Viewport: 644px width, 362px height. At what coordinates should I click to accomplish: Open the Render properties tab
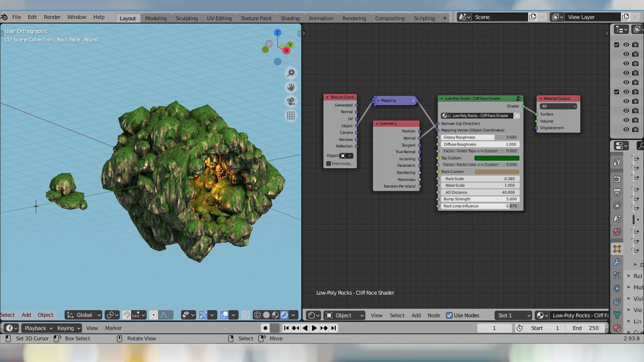pos(617,179)
